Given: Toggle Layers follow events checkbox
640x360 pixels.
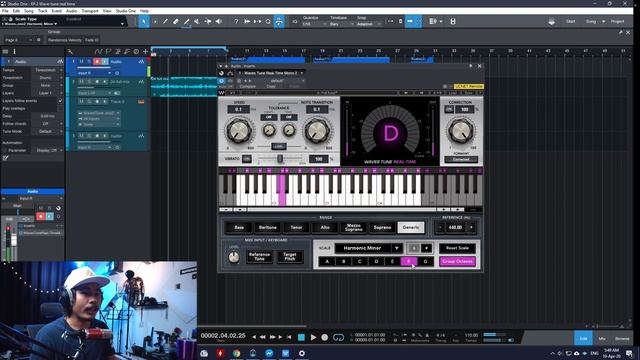Looking at the screenshot, I should pyautogui.click(x=60, y=101).
